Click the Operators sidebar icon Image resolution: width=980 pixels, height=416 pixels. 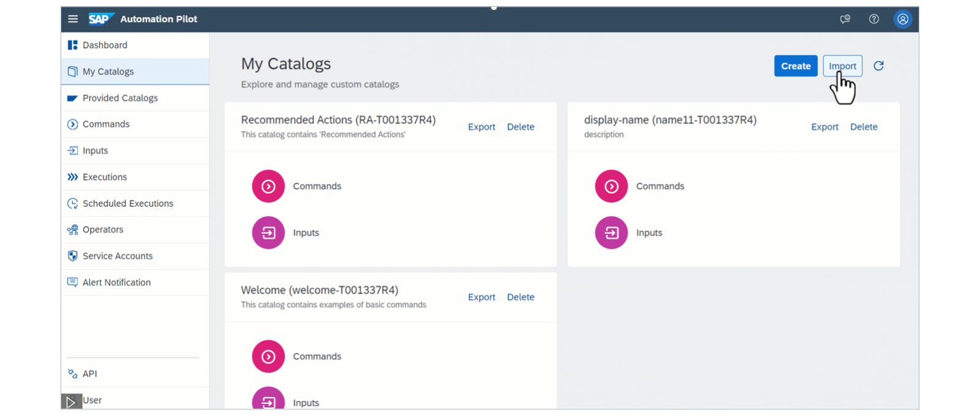click(x=72, y=229)
